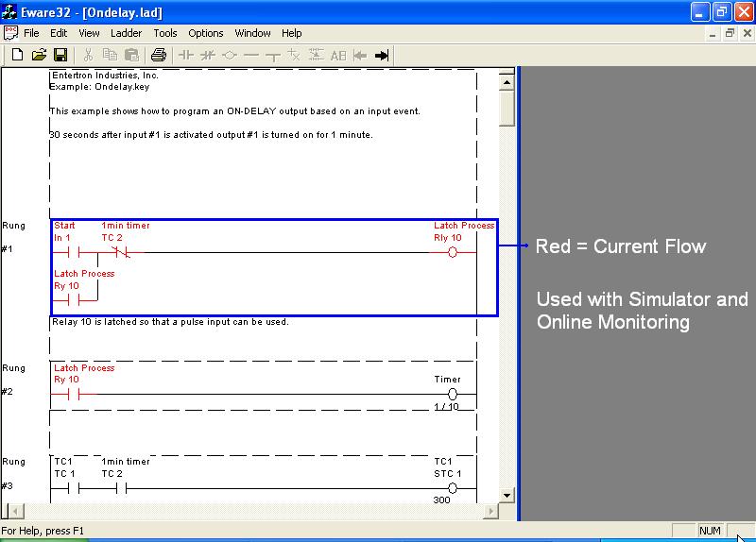Click the Rung #2 label

click(13, 380)
